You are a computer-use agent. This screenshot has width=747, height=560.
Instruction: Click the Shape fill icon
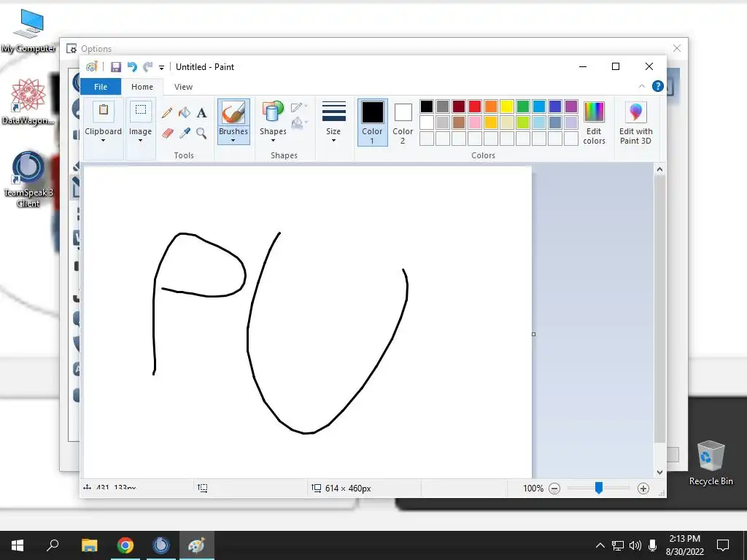click(x=298, y=123)
